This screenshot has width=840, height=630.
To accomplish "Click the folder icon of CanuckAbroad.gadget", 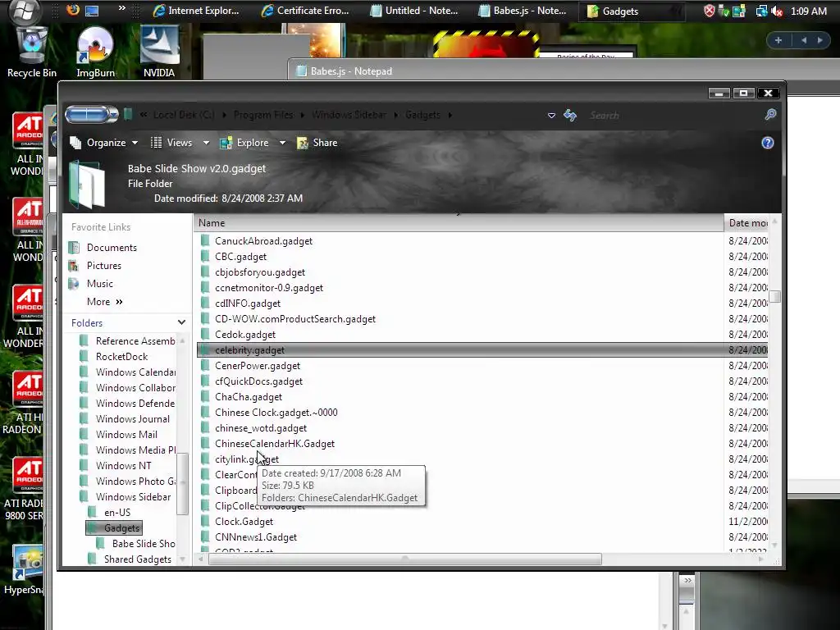I will tap(205, 241).
